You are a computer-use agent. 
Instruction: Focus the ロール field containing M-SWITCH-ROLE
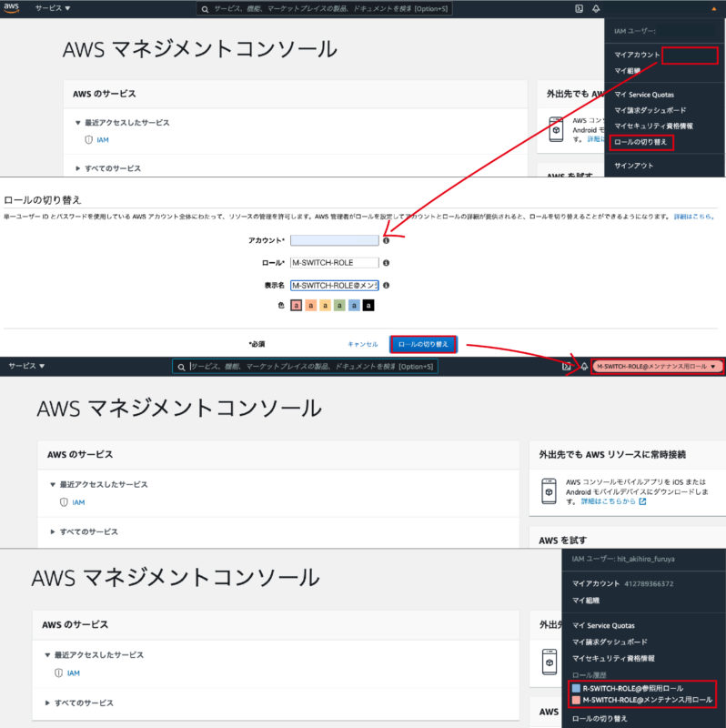click(x=335, y=263)
